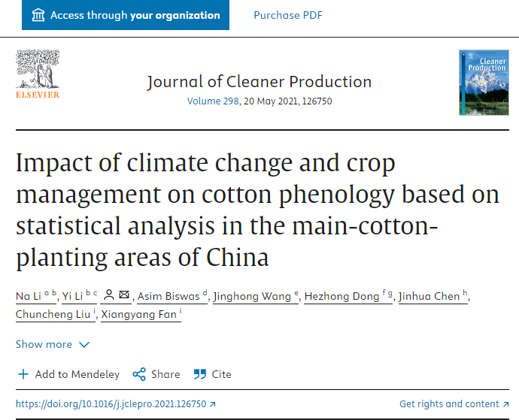This screenshot has width=519, height=420.
Task: Expand the Show more chevron
Action: coord(83,344)
